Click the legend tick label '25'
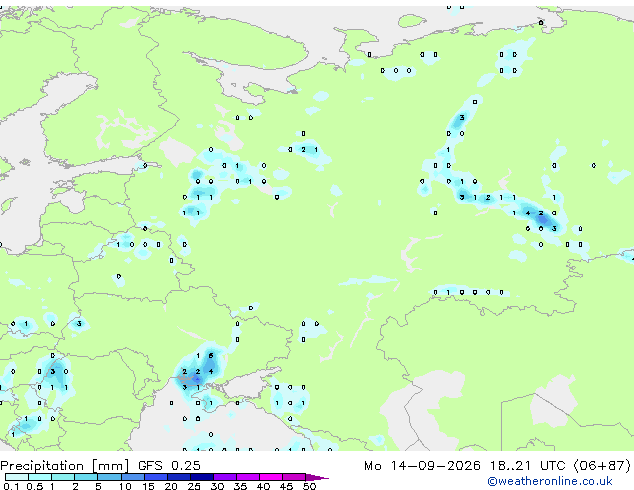Image resolution: width=634 pixels, height=490 pixels. tap(194, 486)
